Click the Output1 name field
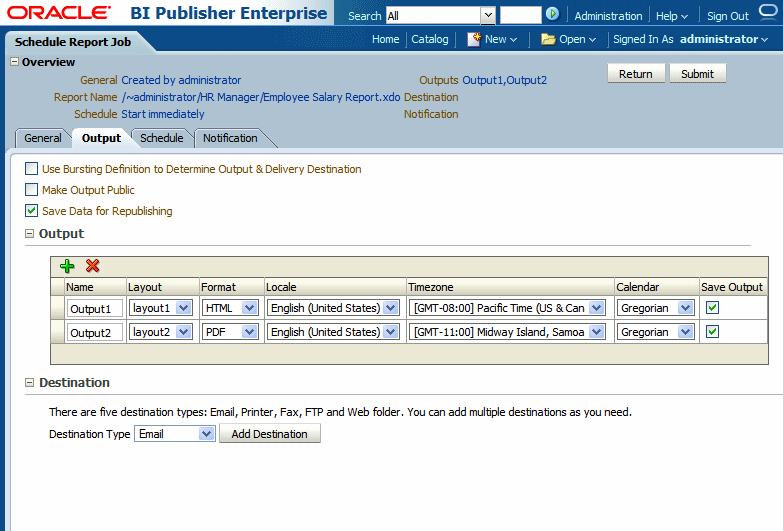The height and width of the screenshot is (531, 783). (94, 308)
